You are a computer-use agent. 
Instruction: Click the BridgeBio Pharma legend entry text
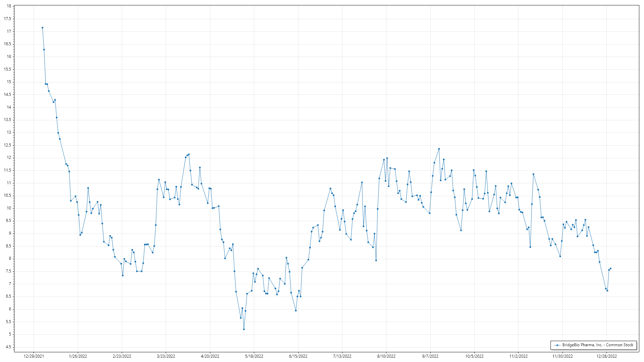point(597,345)
